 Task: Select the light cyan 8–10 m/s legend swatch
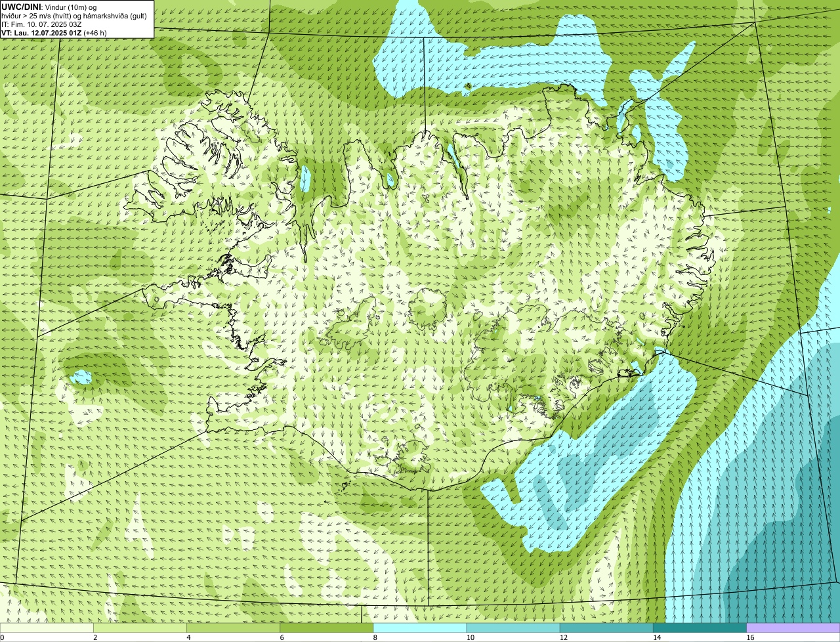pyautogui.click(x=420, y=628)
